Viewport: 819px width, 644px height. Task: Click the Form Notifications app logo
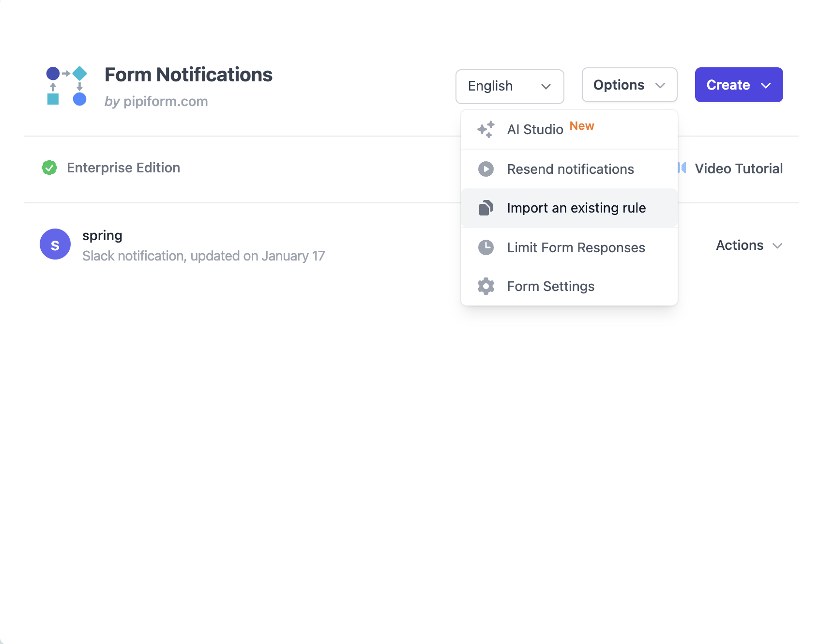(66, 86)
